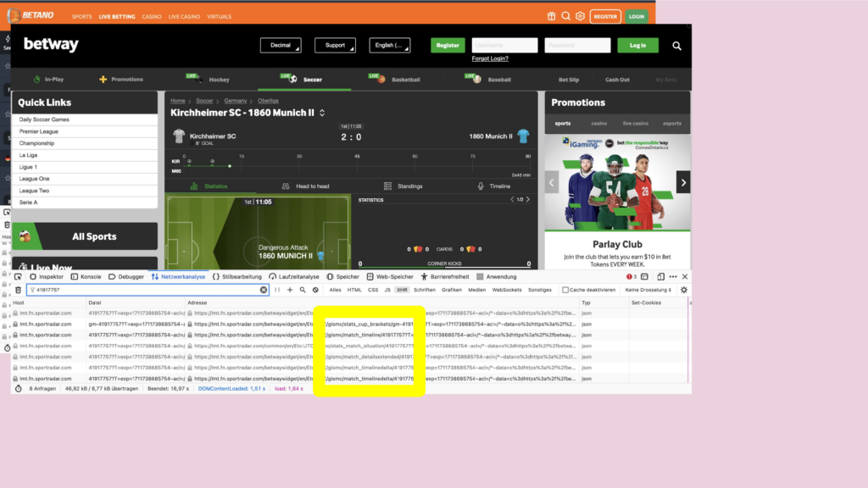The image size is (868, 488).
Task: Click the Betway search magnifier icon
Action: pos(676,46)
